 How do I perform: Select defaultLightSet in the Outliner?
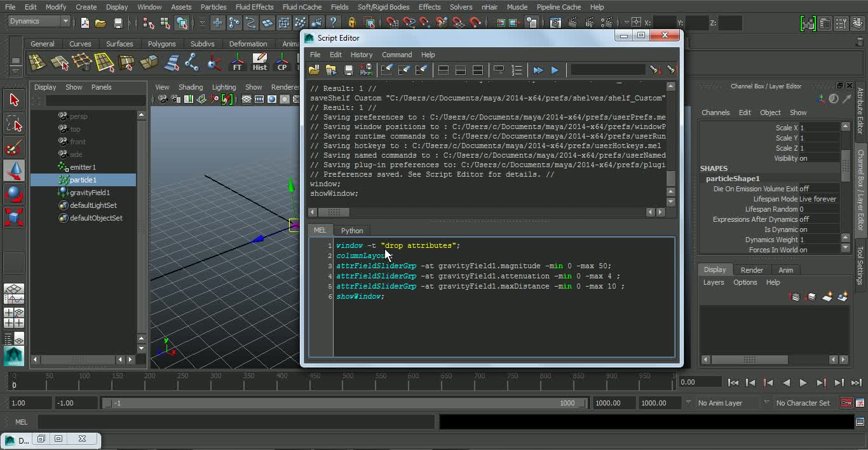coord(93,205)
